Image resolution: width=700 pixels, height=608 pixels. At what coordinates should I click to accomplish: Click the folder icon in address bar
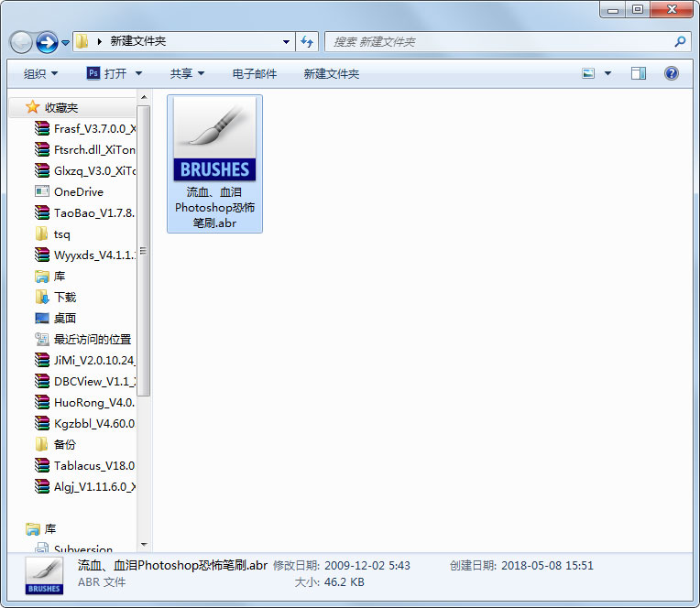pyautogui.click(x=82, y=41)
